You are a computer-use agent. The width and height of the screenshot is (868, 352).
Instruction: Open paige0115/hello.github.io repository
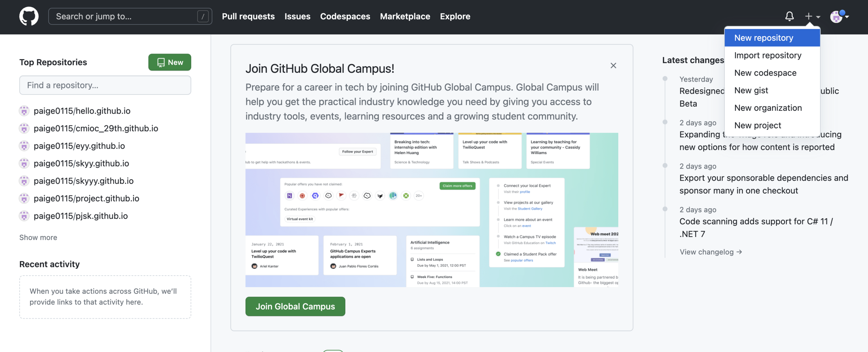coord(82,111)
